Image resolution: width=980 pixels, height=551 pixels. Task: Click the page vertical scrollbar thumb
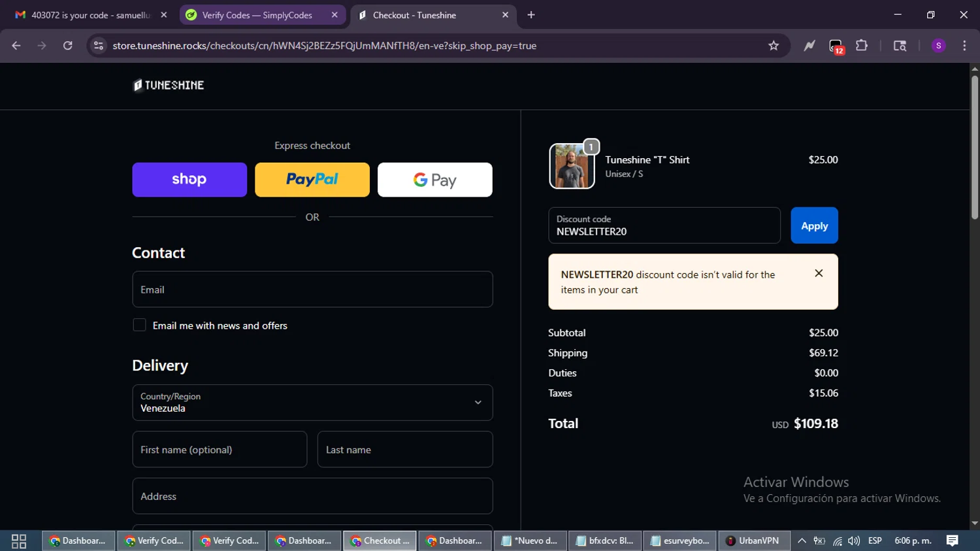974,147
